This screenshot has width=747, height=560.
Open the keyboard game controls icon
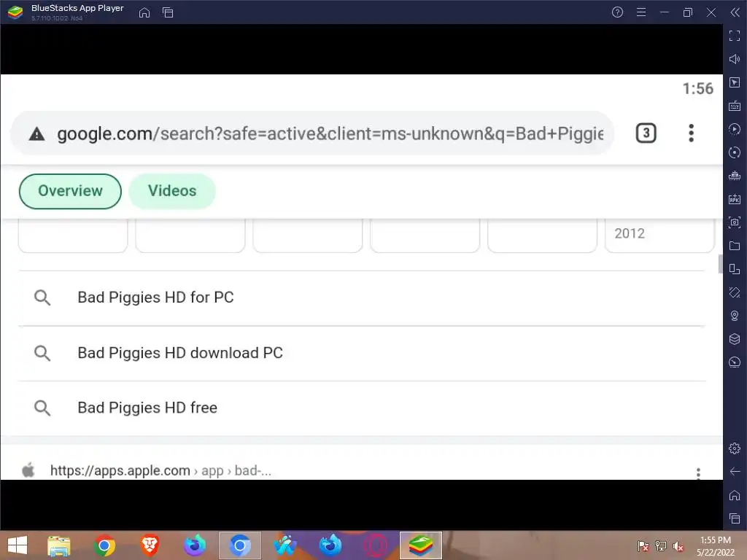click(735, 106)
